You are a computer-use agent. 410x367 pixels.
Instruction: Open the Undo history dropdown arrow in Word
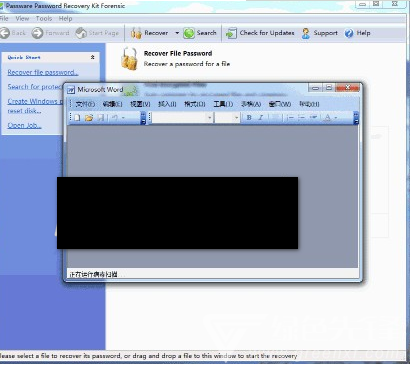(x=123, y=118)
